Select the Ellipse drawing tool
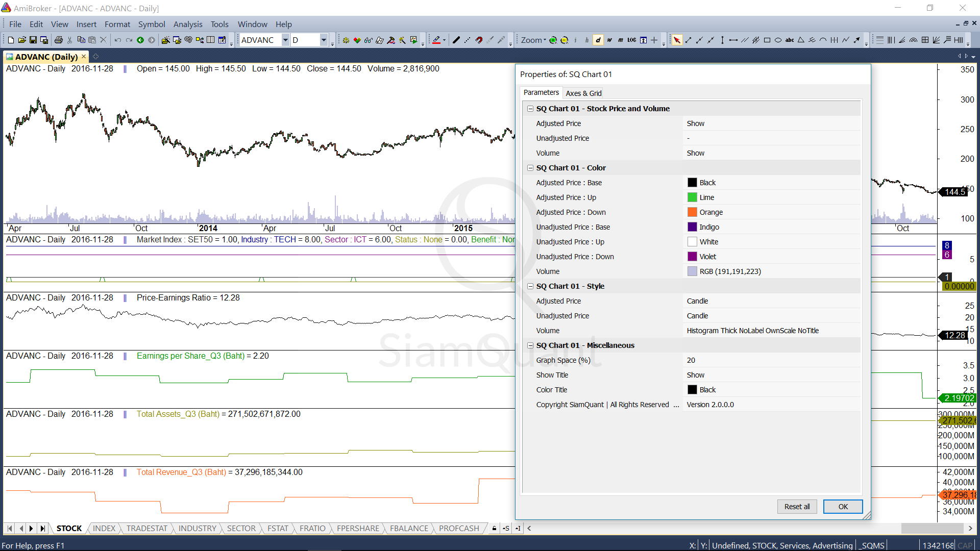The width and height of the screenshot is (980, 551). [x=778, y=40]
